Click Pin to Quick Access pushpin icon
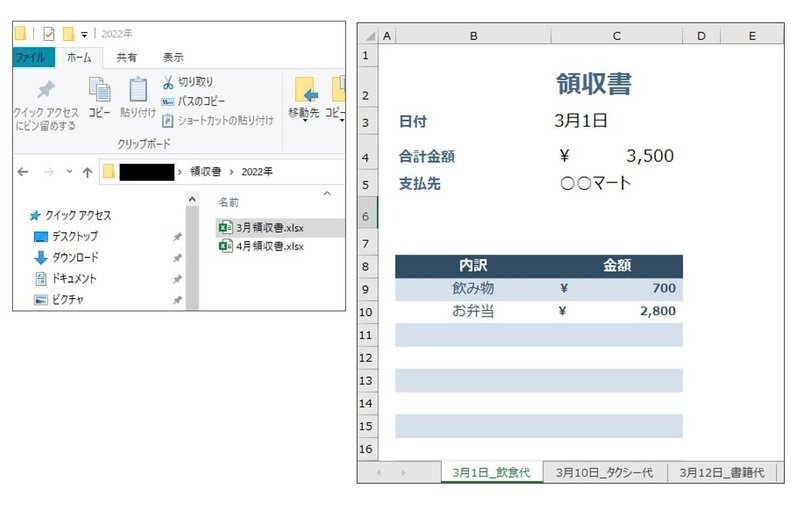Image resolution: width=800 pixels, height=516 pixels. click(46, 90)
